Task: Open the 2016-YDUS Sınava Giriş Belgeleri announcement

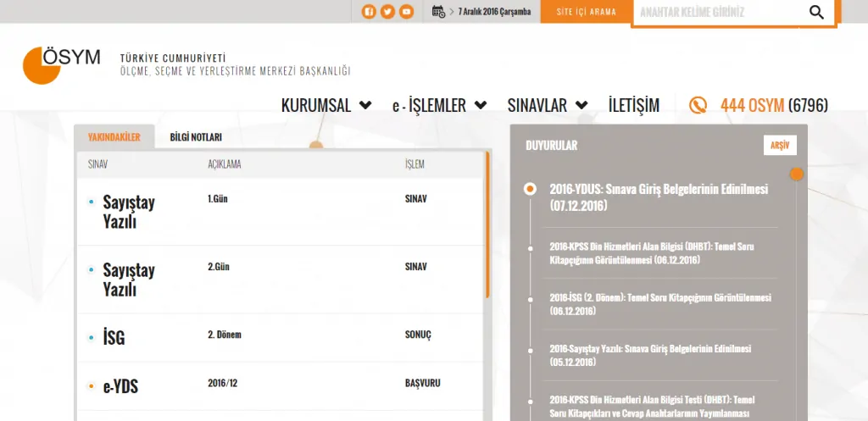Action: [x=658, y=197]
